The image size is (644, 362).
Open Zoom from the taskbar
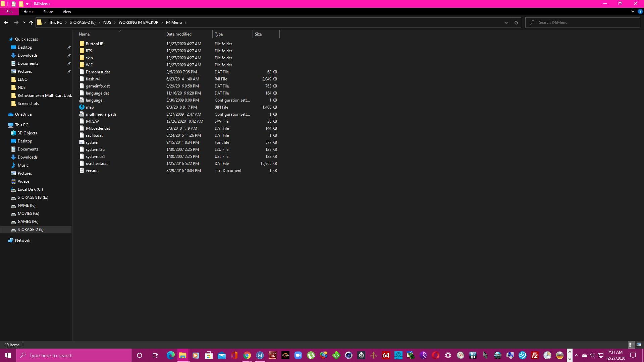click(298, 355)
